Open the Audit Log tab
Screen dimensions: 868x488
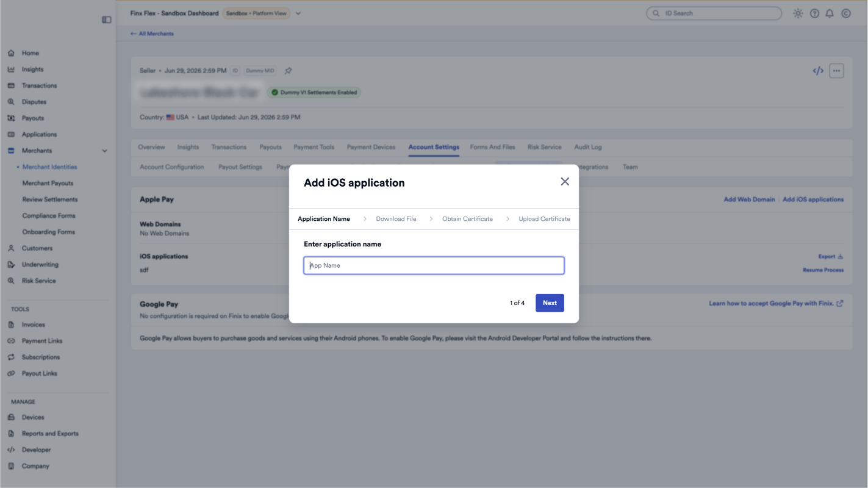(x=587, y=147)
